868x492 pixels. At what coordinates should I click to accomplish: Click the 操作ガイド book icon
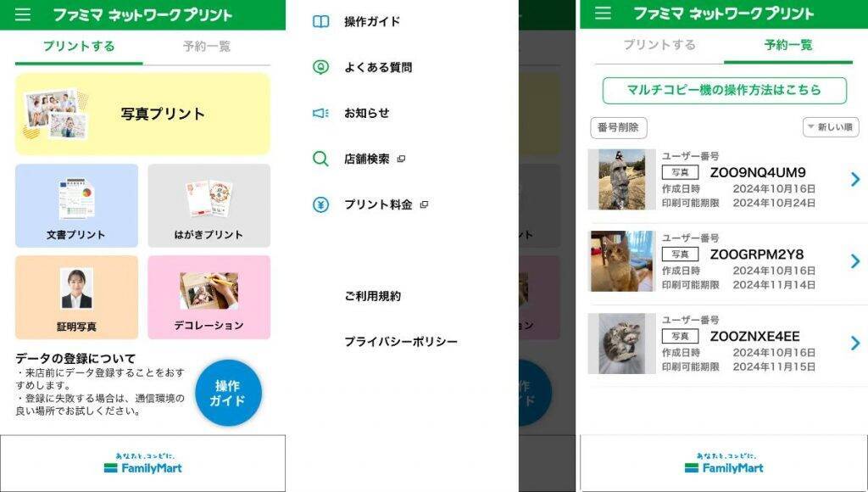tap(321, 21)
